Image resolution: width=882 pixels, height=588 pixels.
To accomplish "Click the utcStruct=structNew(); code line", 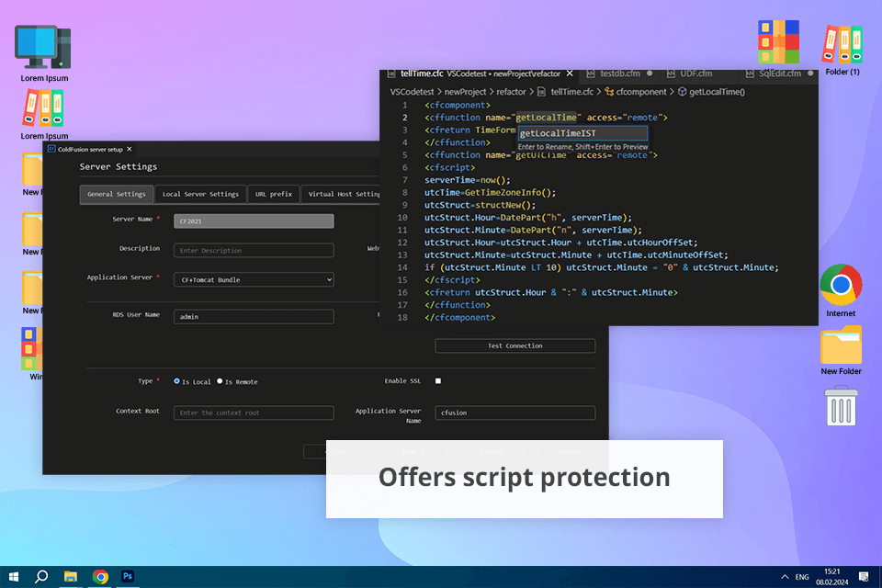I will [x=480, y=205].
